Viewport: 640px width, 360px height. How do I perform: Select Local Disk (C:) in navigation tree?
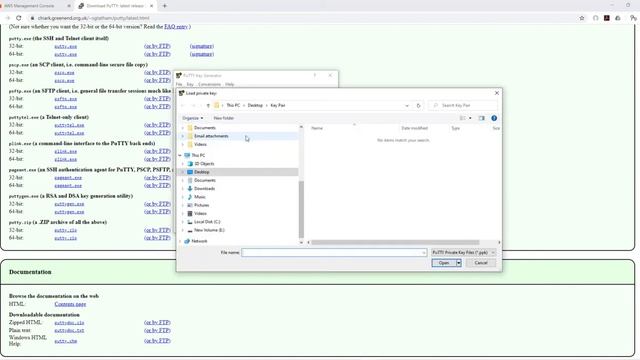(207, 222)
